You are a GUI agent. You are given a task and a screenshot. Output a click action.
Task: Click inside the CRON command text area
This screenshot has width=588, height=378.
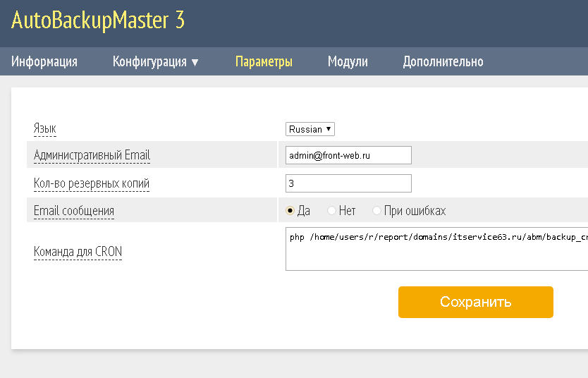pos(436,249)
